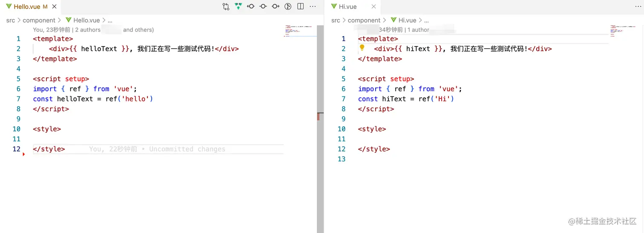Open src breadcrumb in Hello.vue editor
Viewport: 644px width, 233px height.
pos(10,20)
